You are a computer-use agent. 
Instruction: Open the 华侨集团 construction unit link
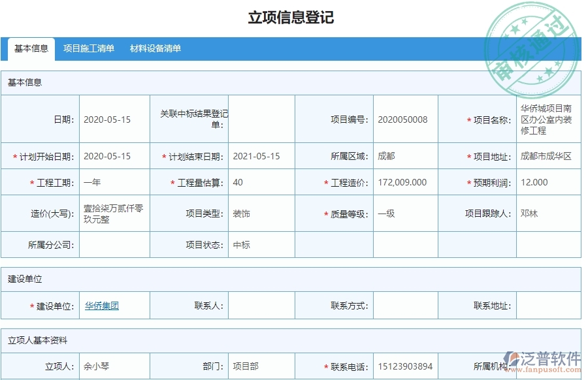point(102,305)
